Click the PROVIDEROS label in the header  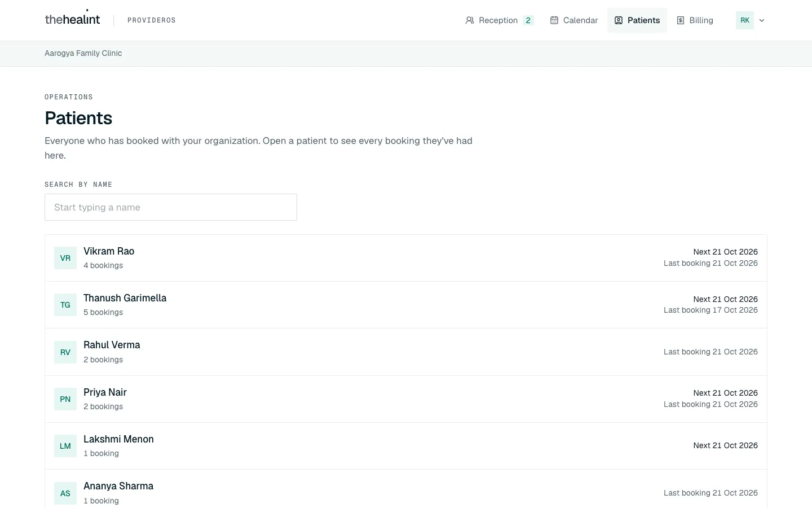pyautogui.click(x=152, y=20)
